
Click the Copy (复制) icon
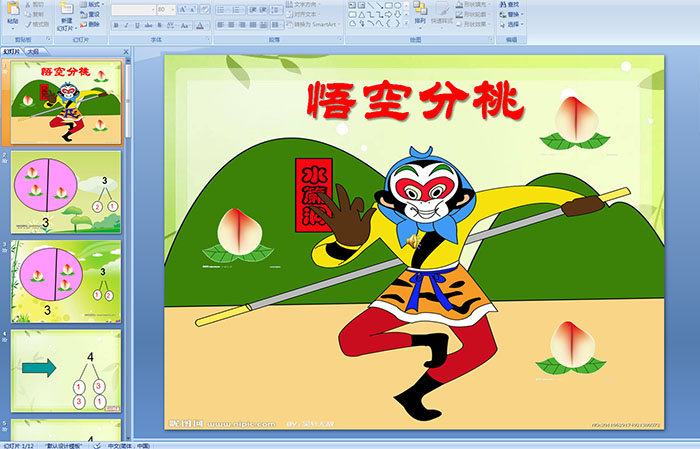point(28,14)
